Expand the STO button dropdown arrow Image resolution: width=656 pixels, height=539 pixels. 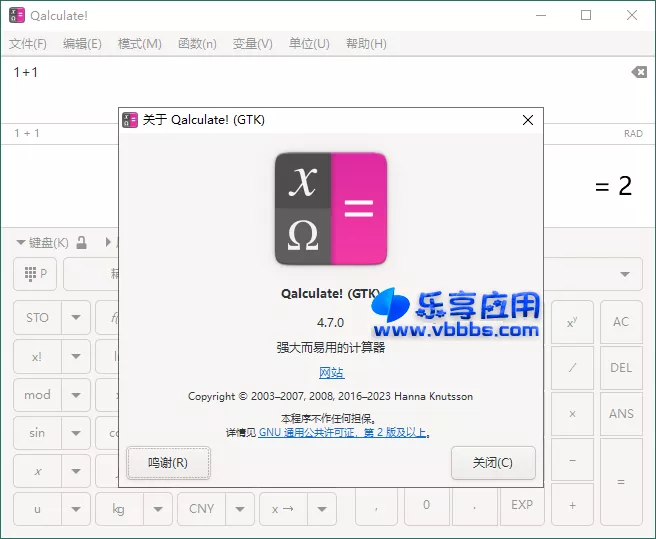click(76, 318)
